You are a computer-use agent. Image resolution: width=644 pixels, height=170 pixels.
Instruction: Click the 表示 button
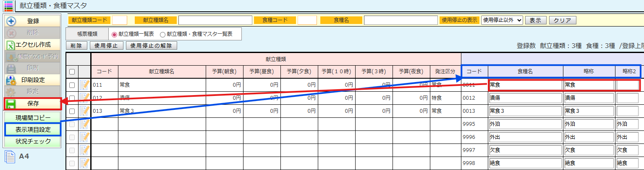click(x=535, y=20)
